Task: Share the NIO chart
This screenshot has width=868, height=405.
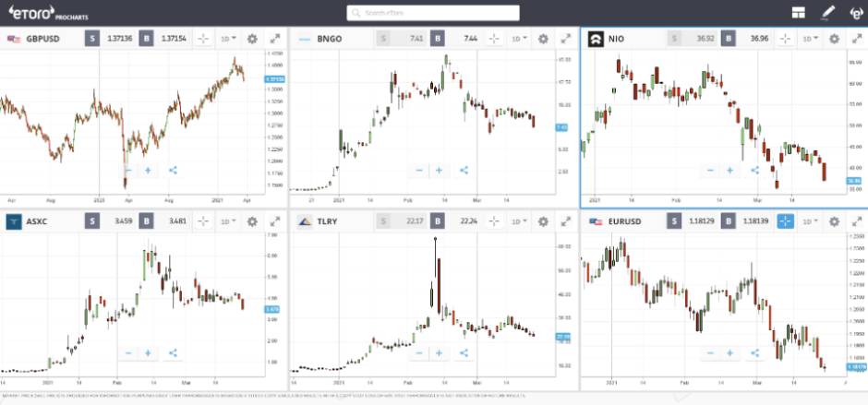Action: coord(755,171)
